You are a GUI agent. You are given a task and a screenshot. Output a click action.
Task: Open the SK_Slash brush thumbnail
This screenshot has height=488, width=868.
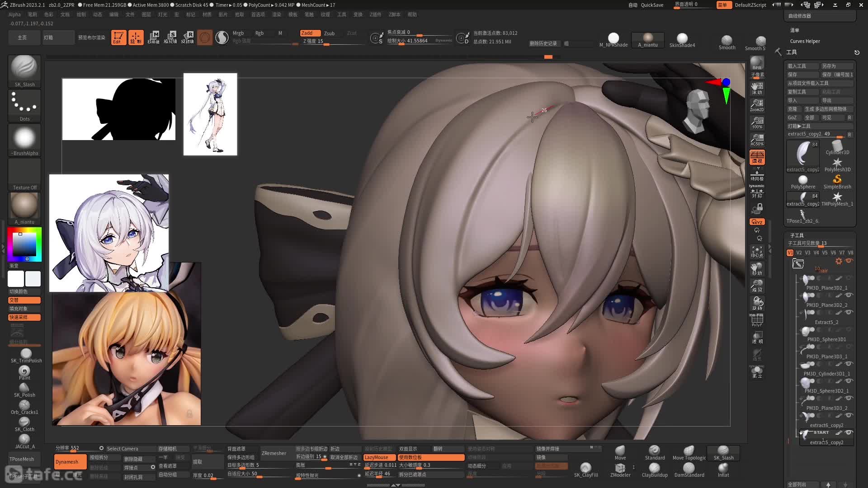pyautogui.click(x=24, y=71)
